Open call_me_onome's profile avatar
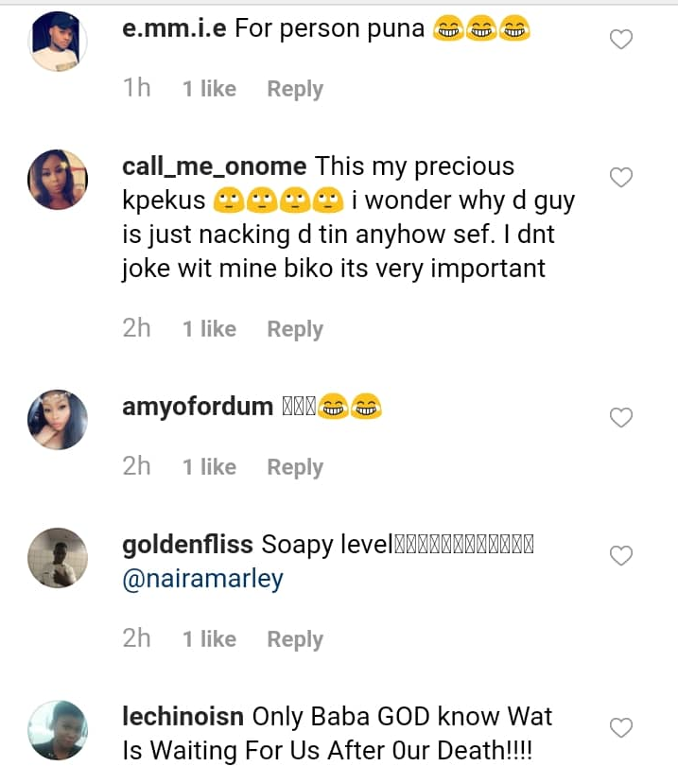 pos(59,178)
